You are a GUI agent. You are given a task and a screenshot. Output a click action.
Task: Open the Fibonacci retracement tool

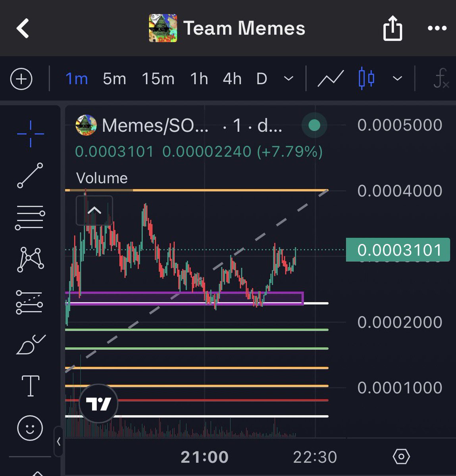coord(30,217)
